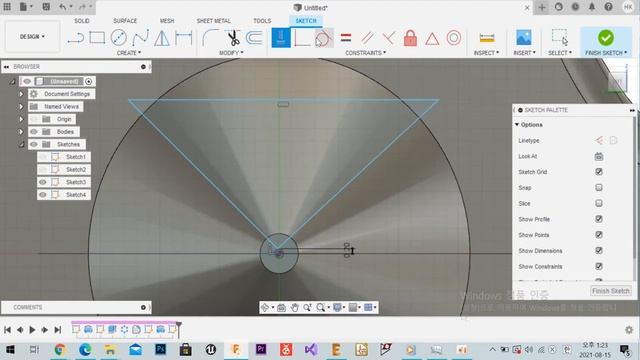Screen dimensions: 640x360
Task: Apply the Tangent constraint
Action: click(x=323, y=38)
